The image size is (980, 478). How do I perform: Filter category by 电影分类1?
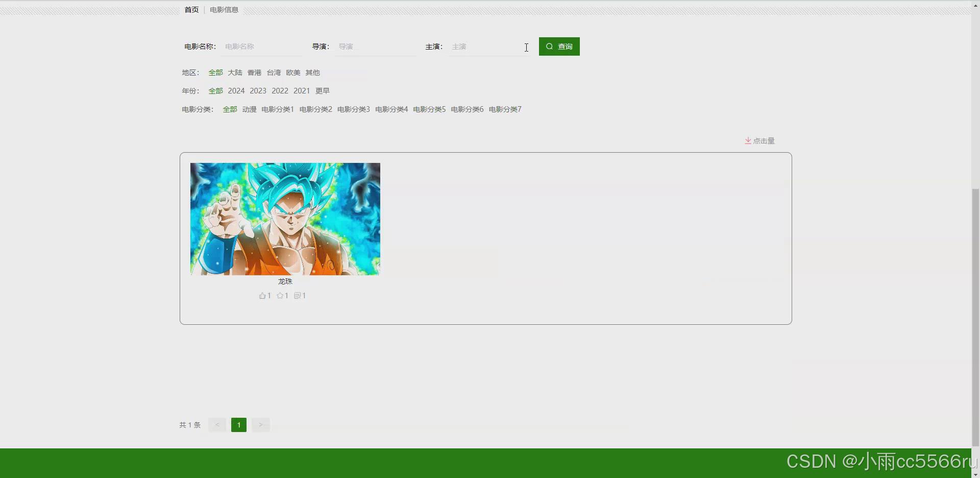(278, 109)
